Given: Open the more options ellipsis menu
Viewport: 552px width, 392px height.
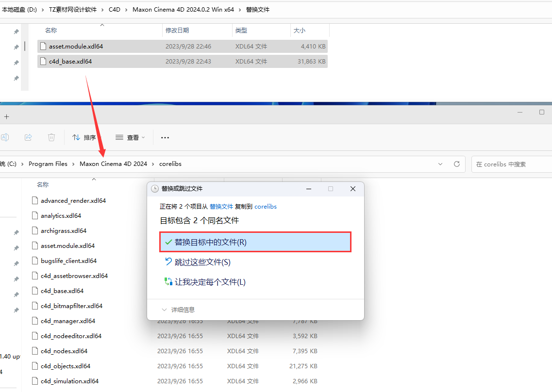Looking at the screenshot, I should click(x=165, y=138).
